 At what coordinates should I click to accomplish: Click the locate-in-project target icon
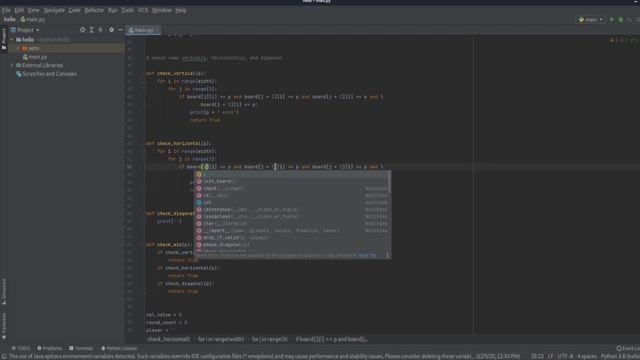(x=82, y=30)
